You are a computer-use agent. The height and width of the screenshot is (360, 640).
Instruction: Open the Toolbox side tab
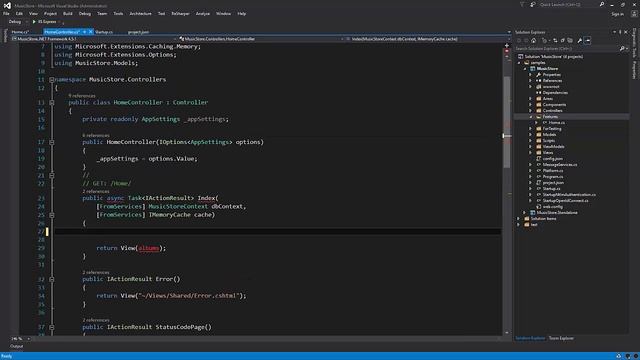[x=5, y=35]
